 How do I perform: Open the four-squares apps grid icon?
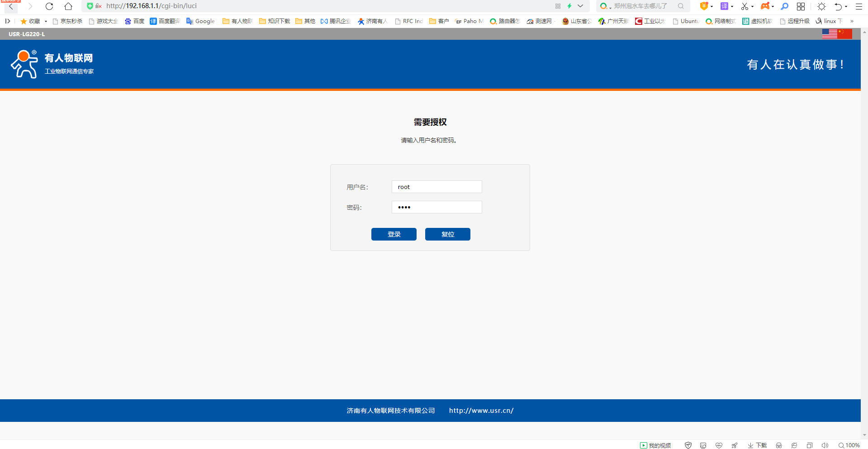(801, 6)
